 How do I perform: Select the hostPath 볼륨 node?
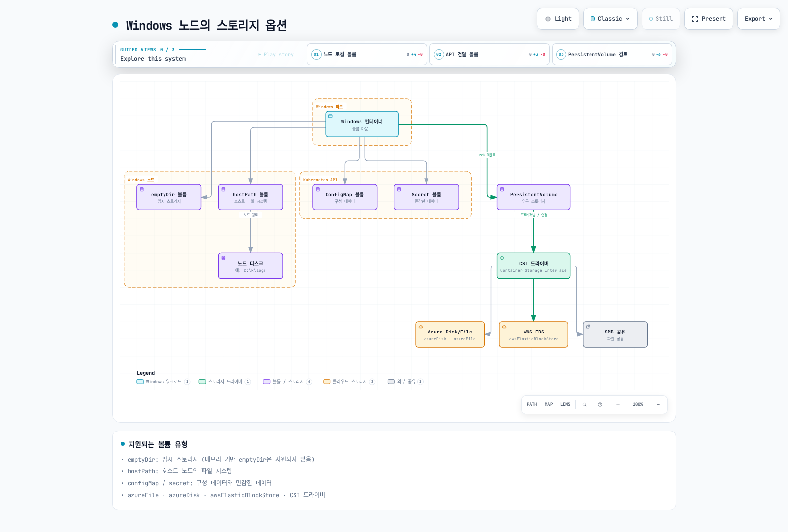pos(251,197)
